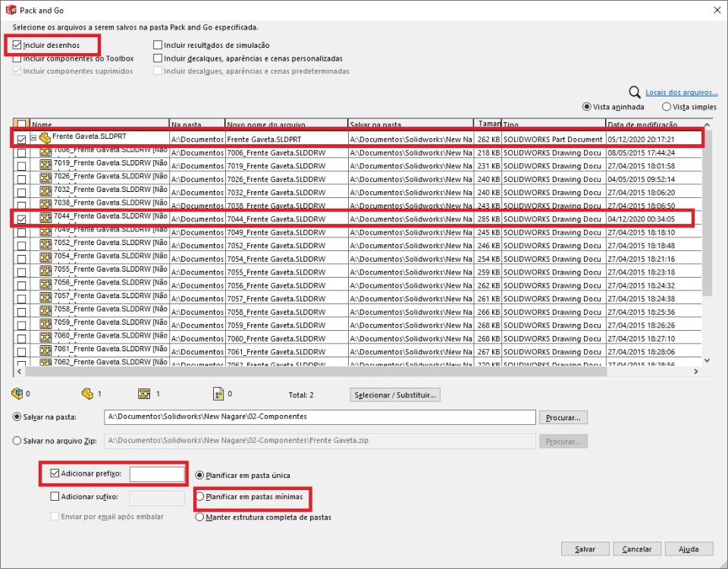
Task: Select Planificar em pasta única
Action: pos(199,475)
